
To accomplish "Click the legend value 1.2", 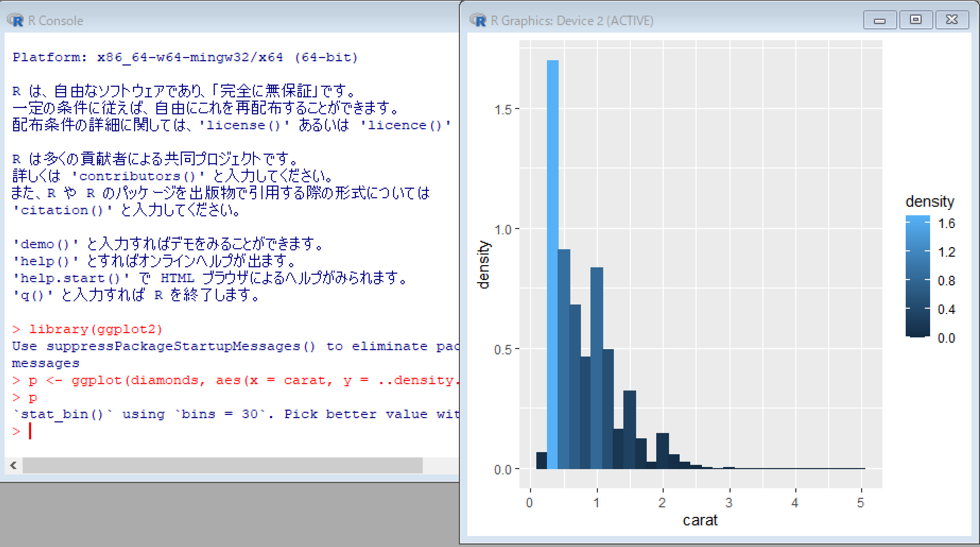I will click(x=946, y=252).
